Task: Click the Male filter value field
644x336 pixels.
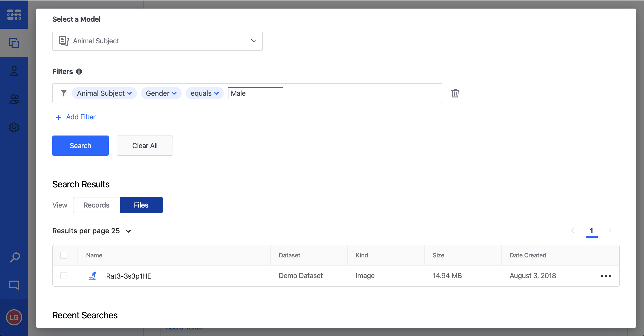Action: [x=255, y=93]
